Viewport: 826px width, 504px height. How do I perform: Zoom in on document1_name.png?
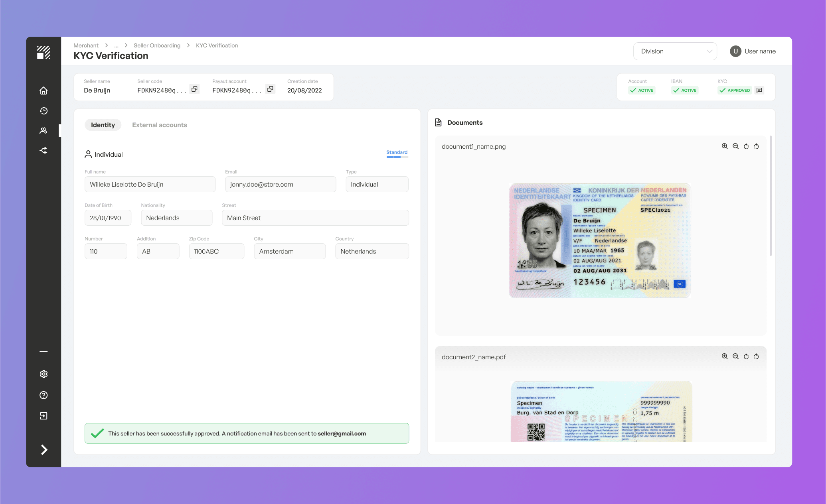pyautogui.click(x=725, y=146)
